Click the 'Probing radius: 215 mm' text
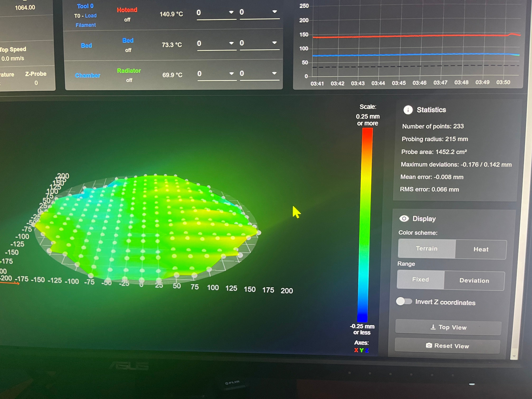The height and width of the screenshot is (399, 532). point(435,139)
